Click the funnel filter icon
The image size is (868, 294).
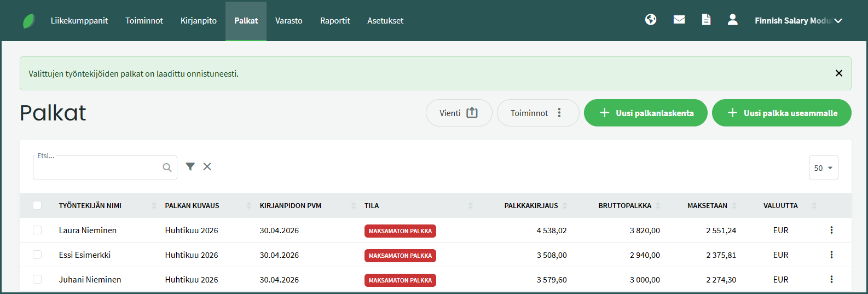click(190, 167)
